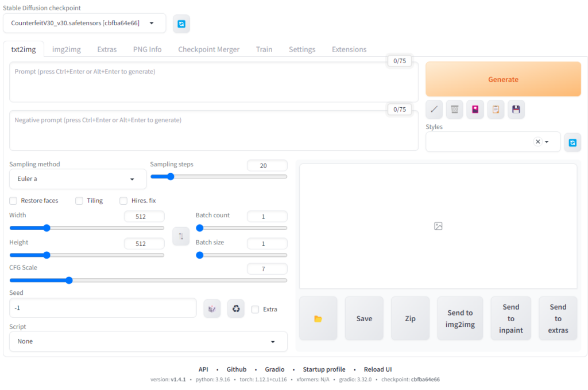Viewport: 588px width, 390px height.
Task: Open the output folder with the folder icon
Action: click(318, 318)
